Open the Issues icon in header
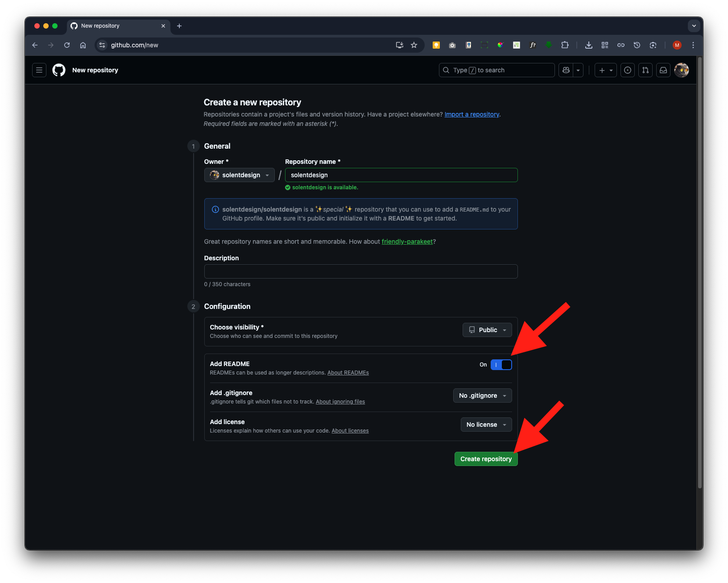This screenshot has width=728, height=583. [628, 70]
